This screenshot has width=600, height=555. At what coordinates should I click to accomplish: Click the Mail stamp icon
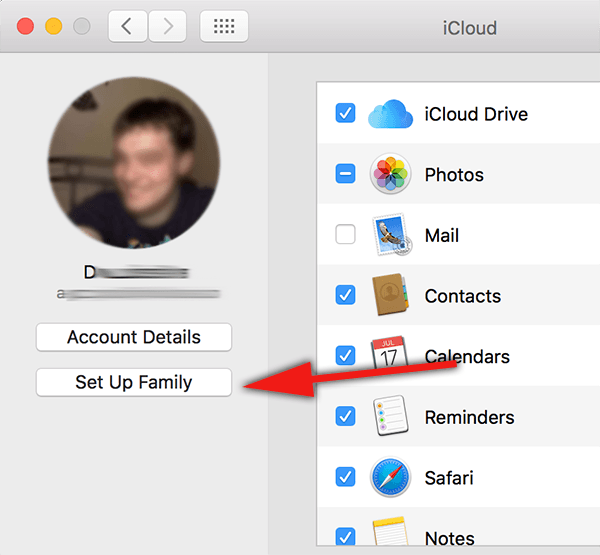(x=392, y=234)
